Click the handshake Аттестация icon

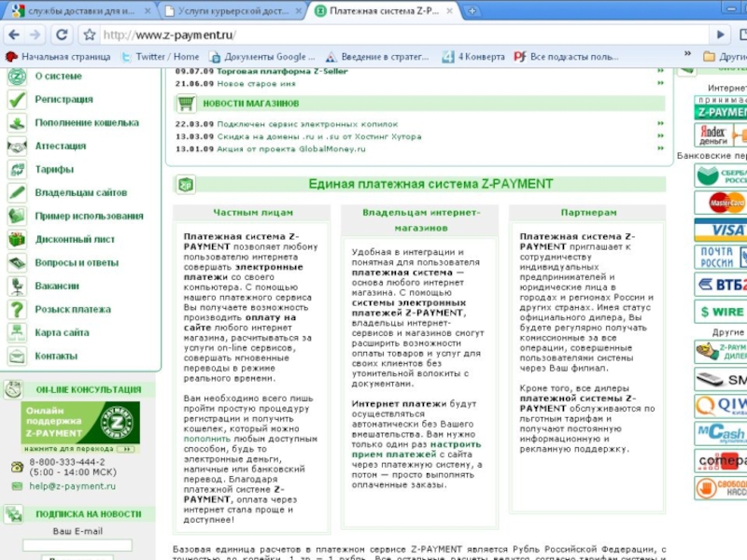point(17,147)
